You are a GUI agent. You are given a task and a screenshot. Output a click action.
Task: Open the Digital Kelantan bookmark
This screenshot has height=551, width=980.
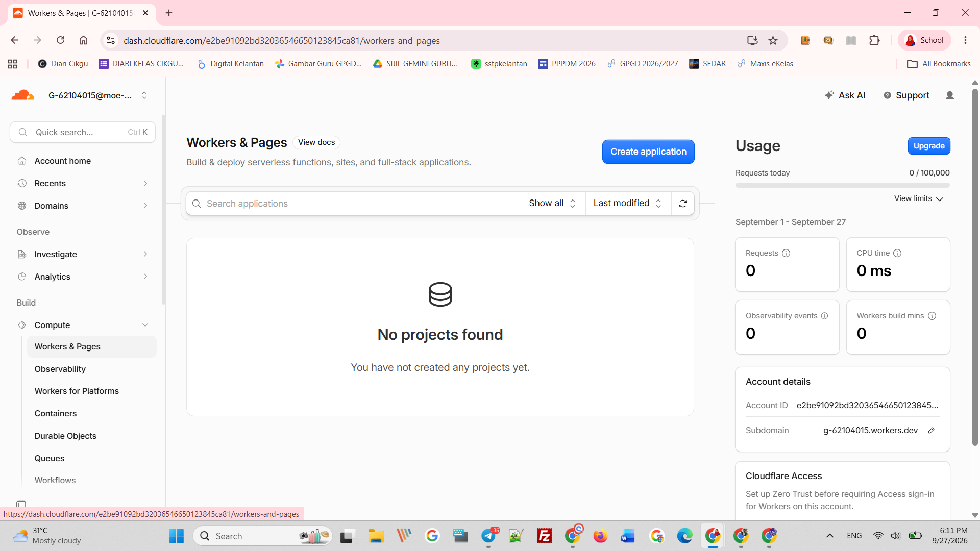(231, 64)
